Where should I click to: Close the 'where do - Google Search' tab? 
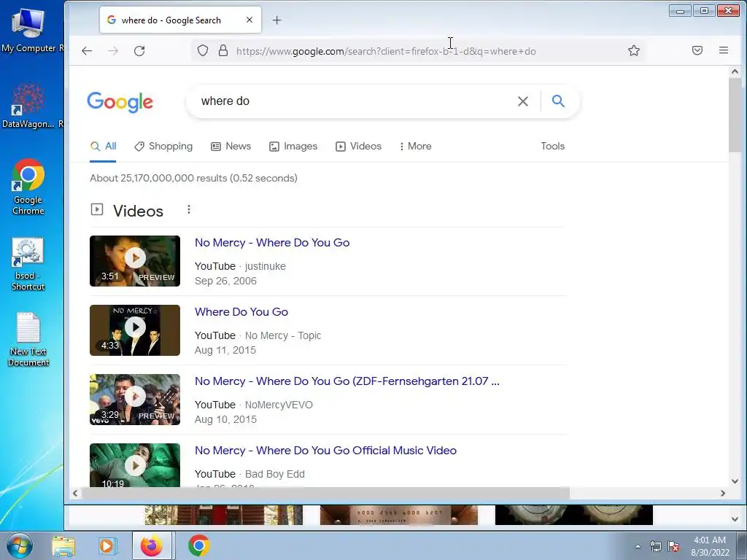(249, 20)
